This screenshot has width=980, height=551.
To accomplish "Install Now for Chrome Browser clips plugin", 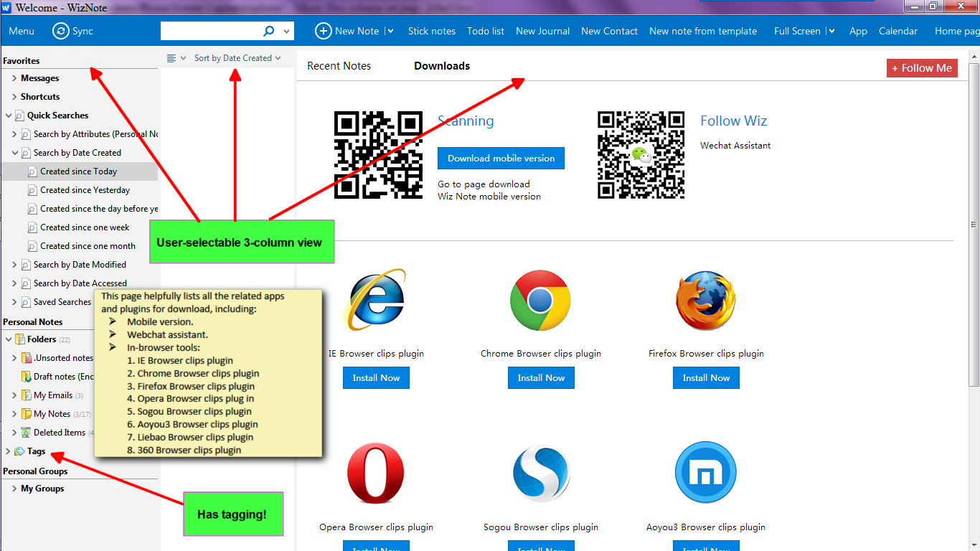I will (x=541, y=377).
